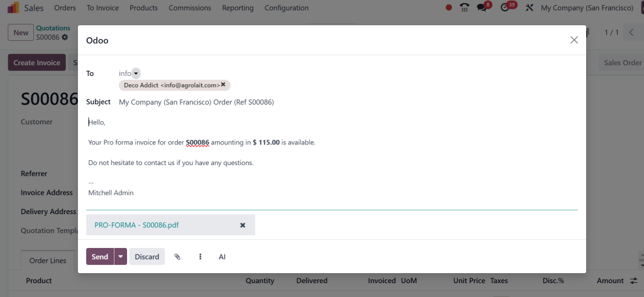Viewport: 644px width, 297px height.
Task: Click the paperclip attach file icon
Action: [x=177, y=257]
